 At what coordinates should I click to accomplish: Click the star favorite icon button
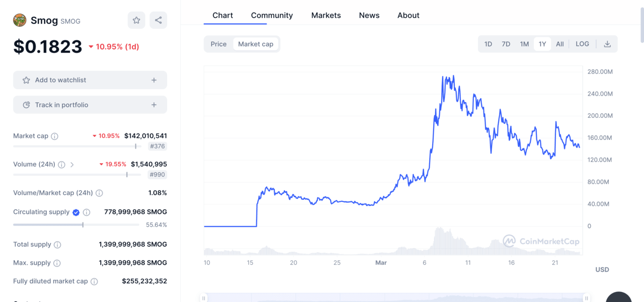click(x=136, y=20)
